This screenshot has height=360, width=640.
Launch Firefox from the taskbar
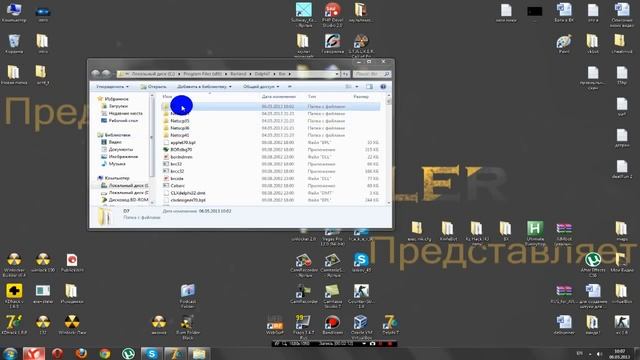coord(81,353)
